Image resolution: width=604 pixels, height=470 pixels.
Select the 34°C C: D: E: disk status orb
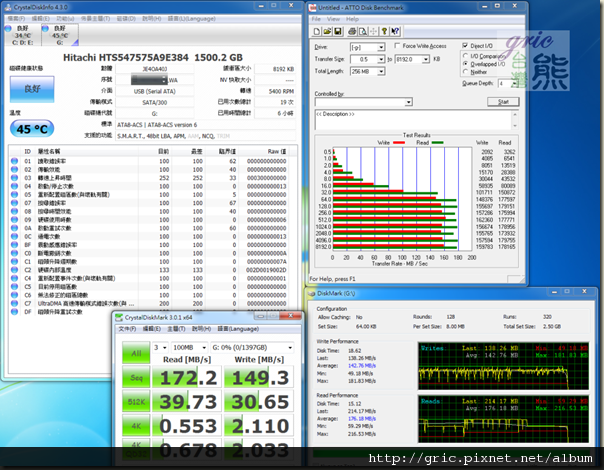8,28
